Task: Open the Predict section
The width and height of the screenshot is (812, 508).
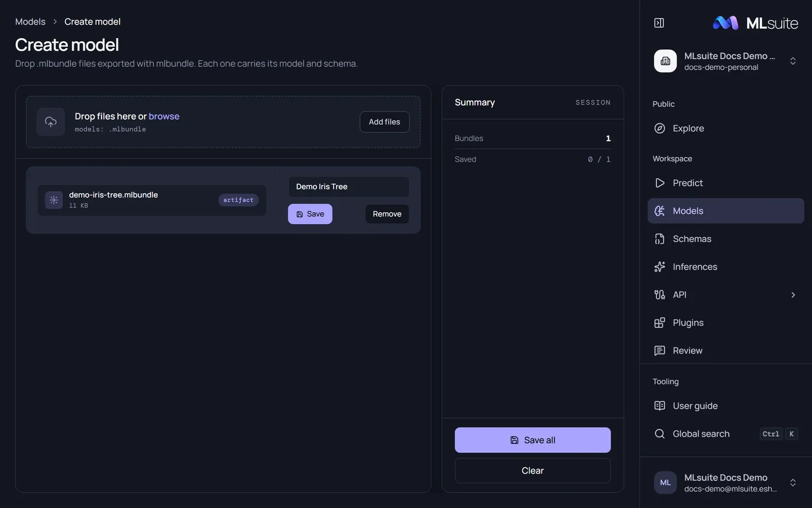Action: [x=725, y=183]
